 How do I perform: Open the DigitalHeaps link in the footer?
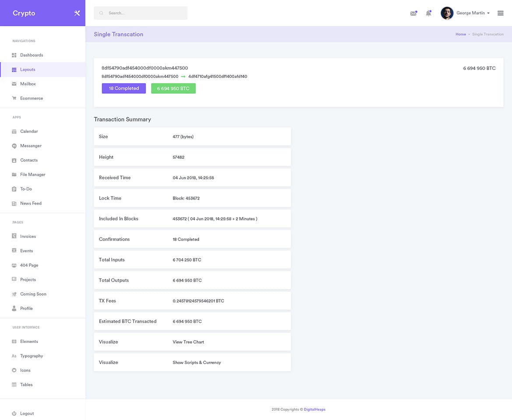point(314,409)
